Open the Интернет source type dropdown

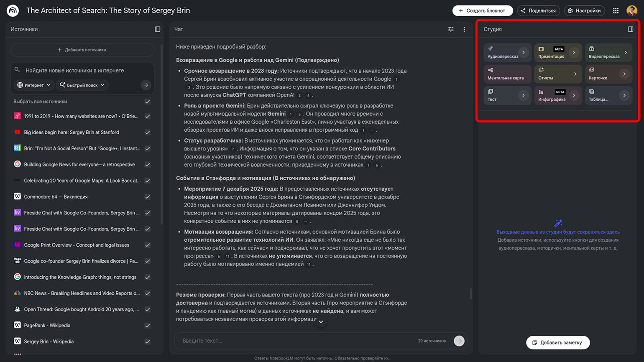[x=34, y=85]
